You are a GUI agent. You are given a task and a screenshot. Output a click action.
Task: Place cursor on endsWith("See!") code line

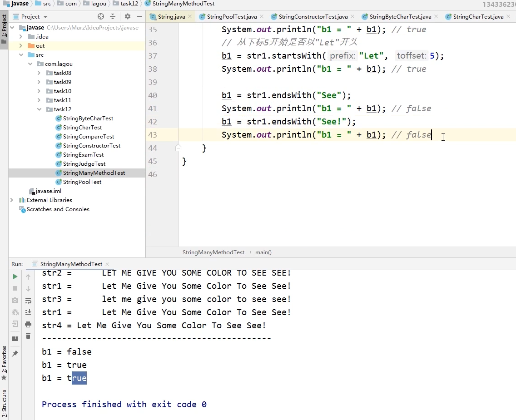[x=288, y=122]
